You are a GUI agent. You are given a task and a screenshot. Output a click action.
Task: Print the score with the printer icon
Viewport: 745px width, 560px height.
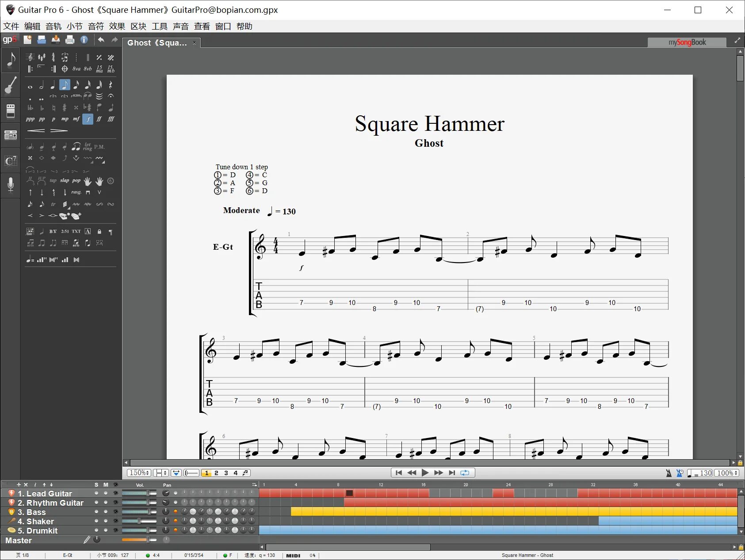tap(70, 40)
